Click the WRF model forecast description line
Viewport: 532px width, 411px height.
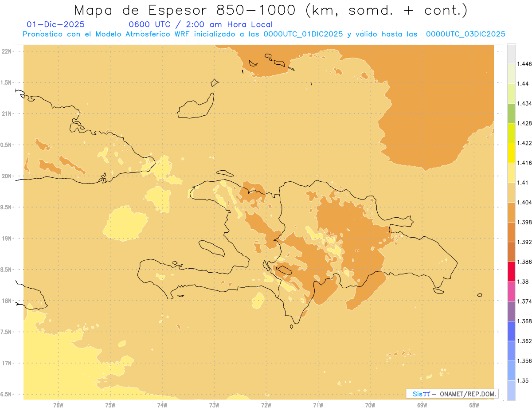pos(264,34)
